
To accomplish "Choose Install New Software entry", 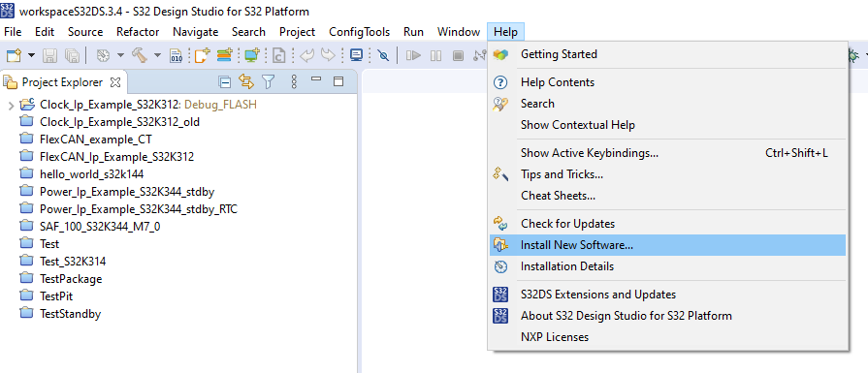I will point(667,245).
